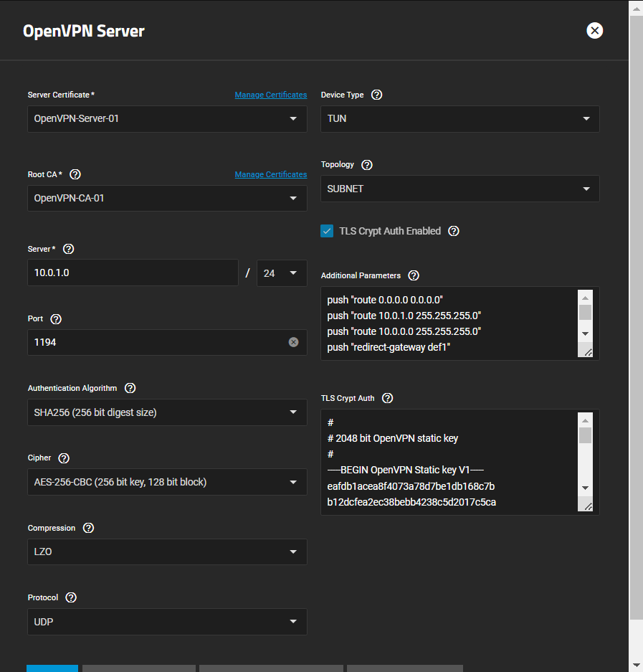This screenshot has width=643, height=672.
Task: Click the line push "route 10.0.0.0 255.255.255.0"
Action: (x=404, y=331)
